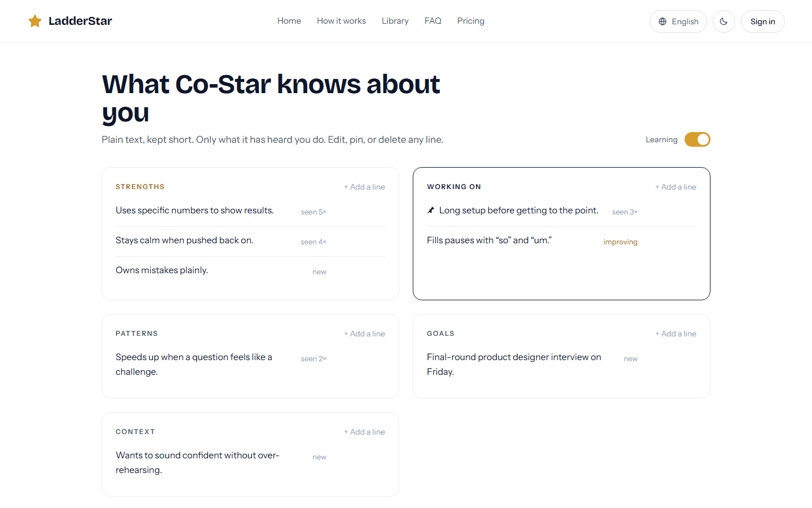The width and height of the screenshot is (812, 508).
Task: Click the 'seen 3×' badge
Action: tap(625, 212)
